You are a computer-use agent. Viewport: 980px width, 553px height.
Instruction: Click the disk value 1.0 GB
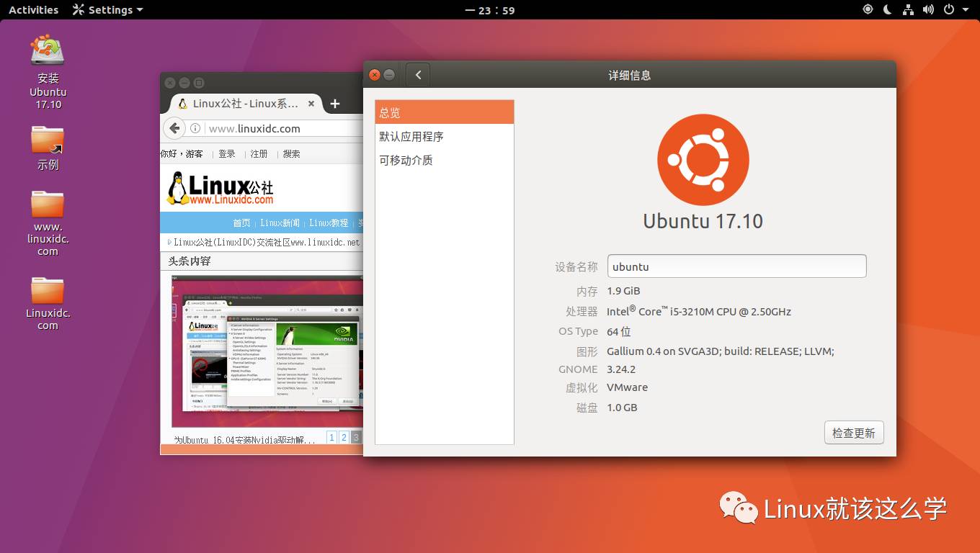622,408
